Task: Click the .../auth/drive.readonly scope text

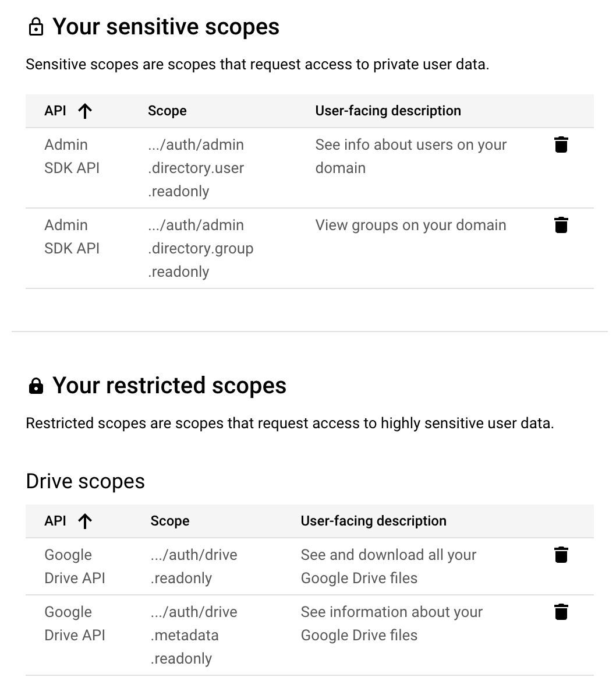Action: (x=194, y=566)
